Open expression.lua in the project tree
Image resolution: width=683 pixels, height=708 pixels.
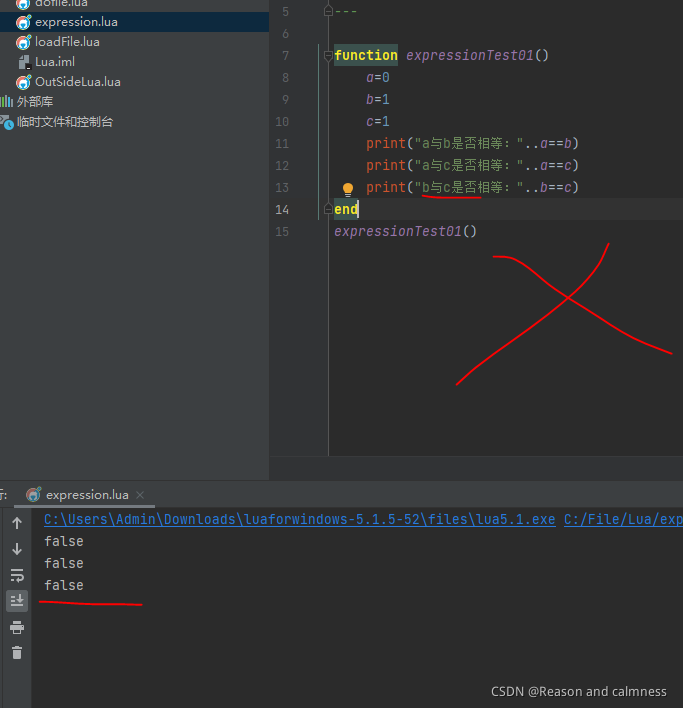[x=76, y=22]
